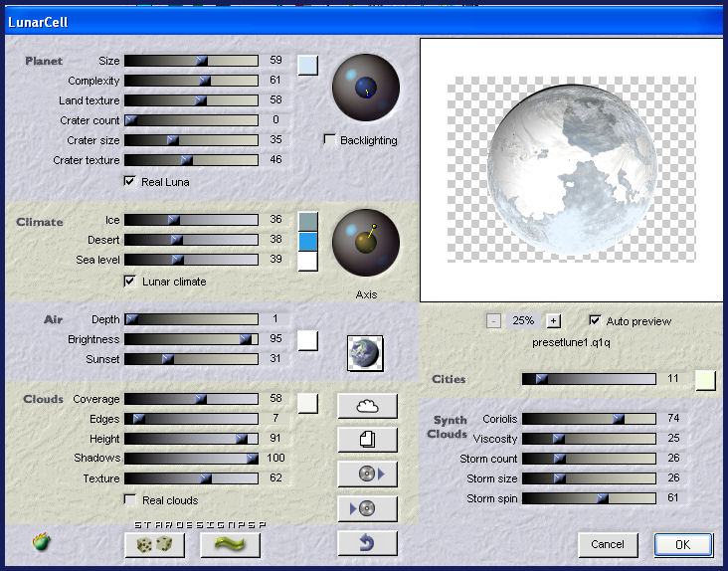The height and width of the screenshot is (571, 728).
Task: Zoom out with the minus button
Action: 493,320
